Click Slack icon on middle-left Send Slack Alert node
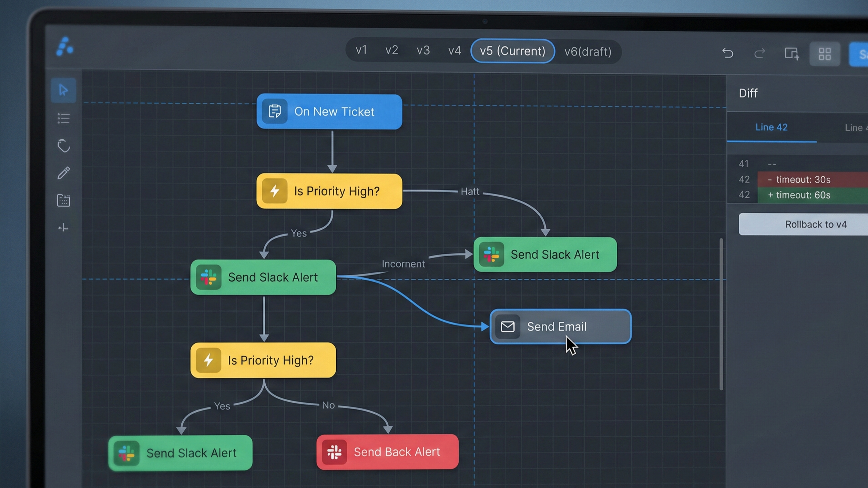The width and height of the screenshot is (868, 488). 208,277
